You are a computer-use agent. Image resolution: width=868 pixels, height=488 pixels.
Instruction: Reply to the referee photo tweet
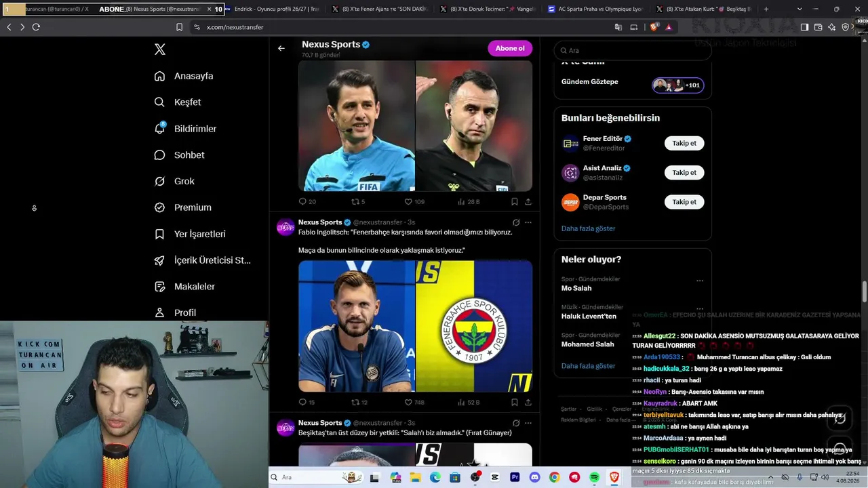(x=307, y=201)
